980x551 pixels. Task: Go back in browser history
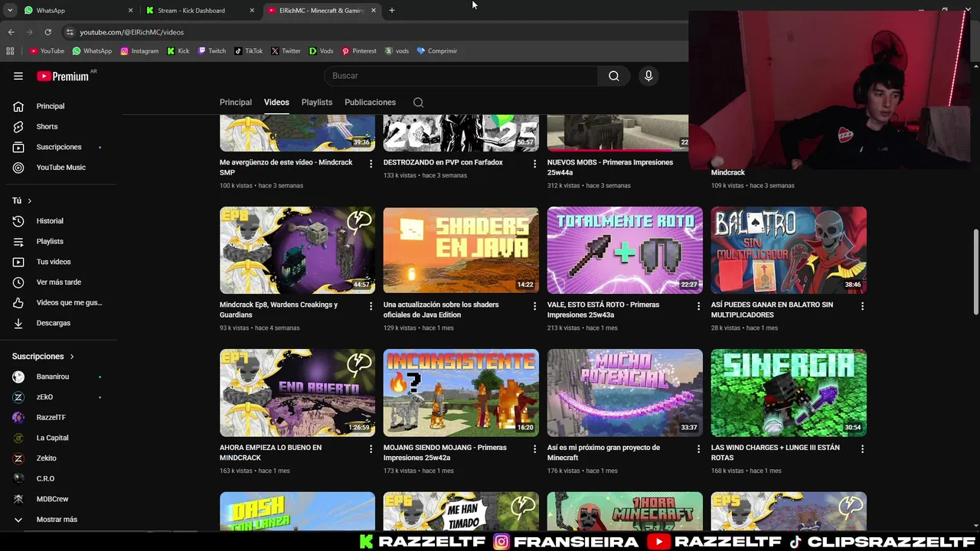pos(11,32)
